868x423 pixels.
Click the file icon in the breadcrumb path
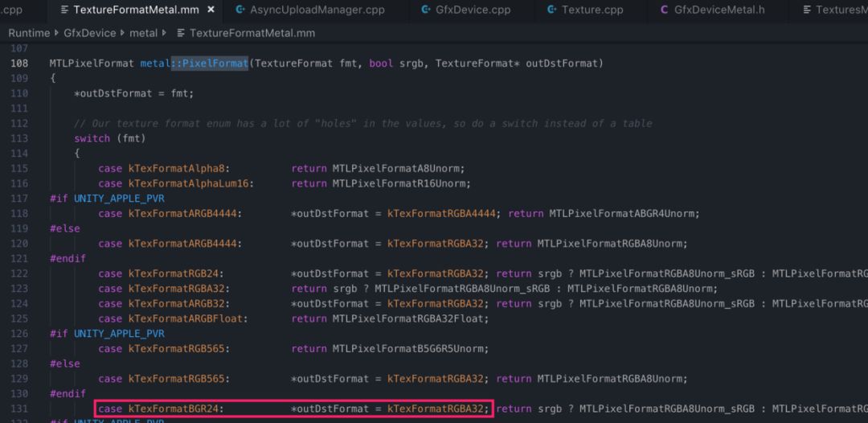[181, 33]
